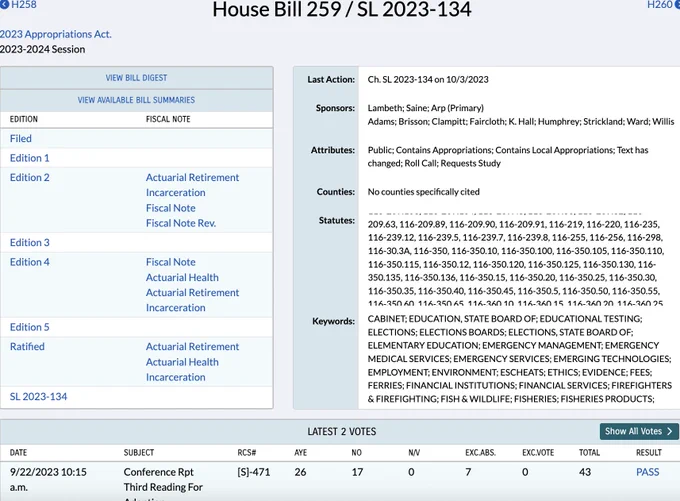Viewport: 680px width, 501px height.
Task: Open Ratified Actuarial Health note
Action: click(182, 362)
